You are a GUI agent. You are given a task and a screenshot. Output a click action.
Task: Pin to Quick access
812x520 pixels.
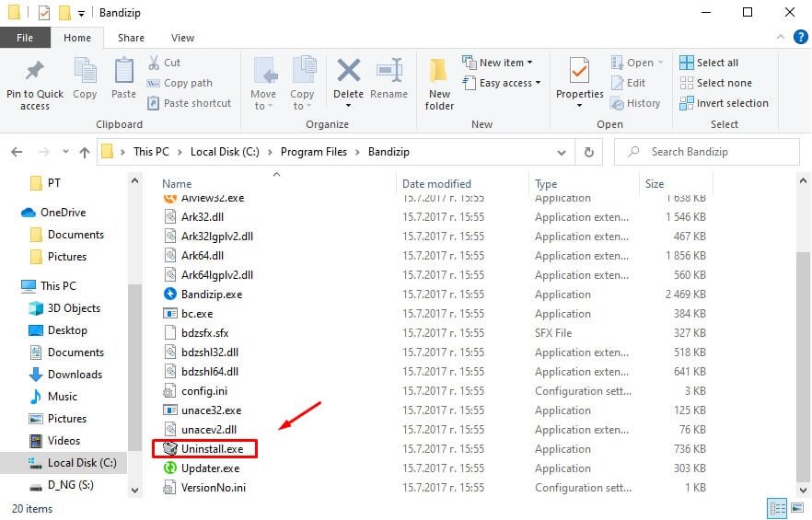(35, 85)
